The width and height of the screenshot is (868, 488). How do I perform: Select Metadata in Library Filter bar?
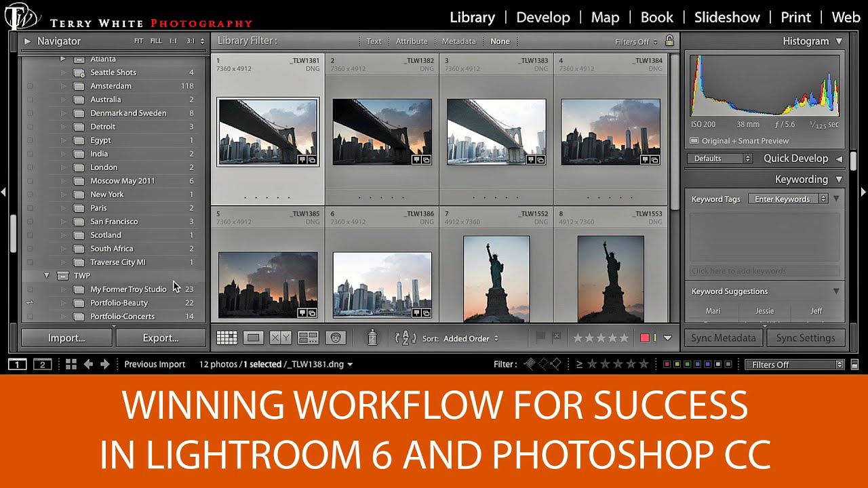459,41
